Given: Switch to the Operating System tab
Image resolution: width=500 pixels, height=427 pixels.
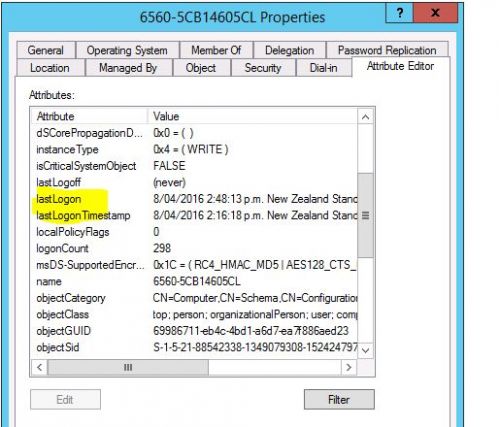Looking at the screenshot, I should pyautogui.click(x=127, y=50).
